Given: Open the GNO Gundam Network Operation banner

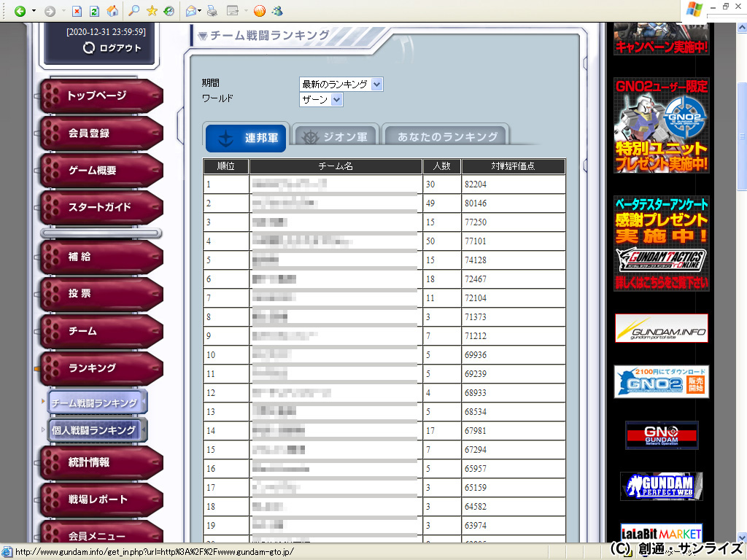Looking at the screenshot, I should tap(662, 435).
